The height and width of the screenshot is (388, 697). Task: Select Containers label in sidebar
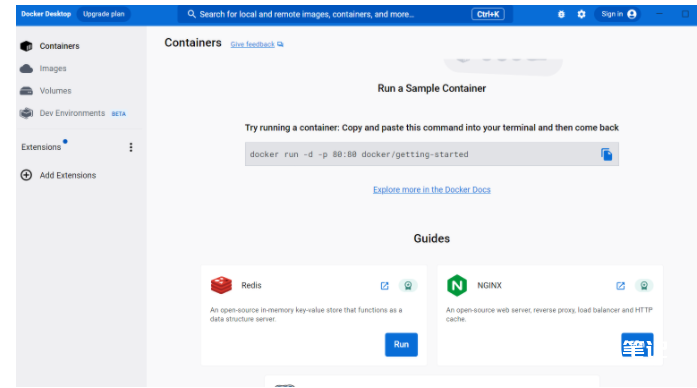pos(60,46)
